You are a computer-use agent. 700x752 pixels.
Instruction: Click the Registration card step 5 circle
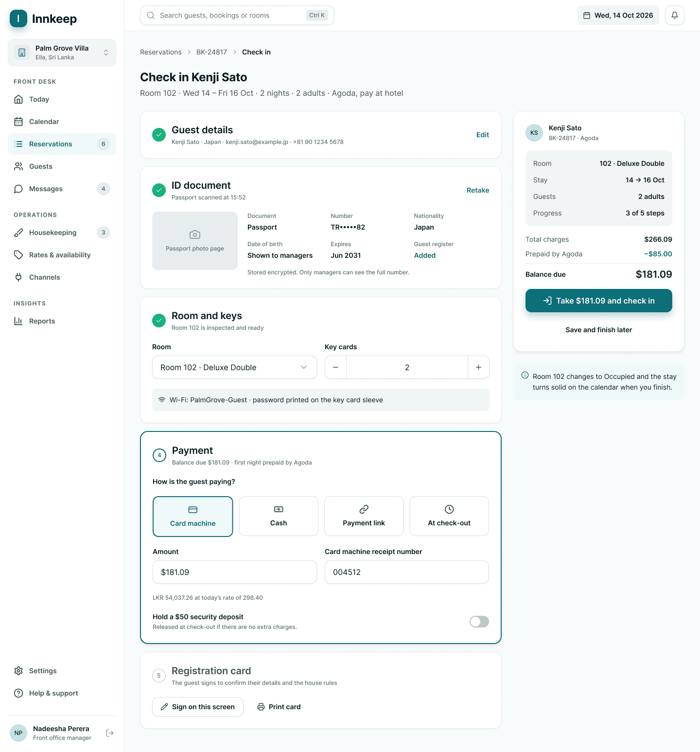[159, 676]
